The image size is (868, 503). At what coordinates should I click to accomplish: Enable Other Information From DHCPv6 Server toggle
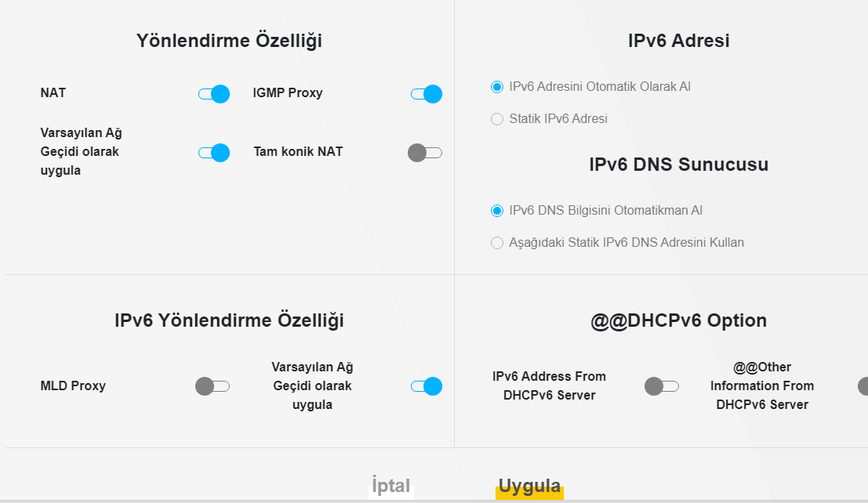click(863, 386)
